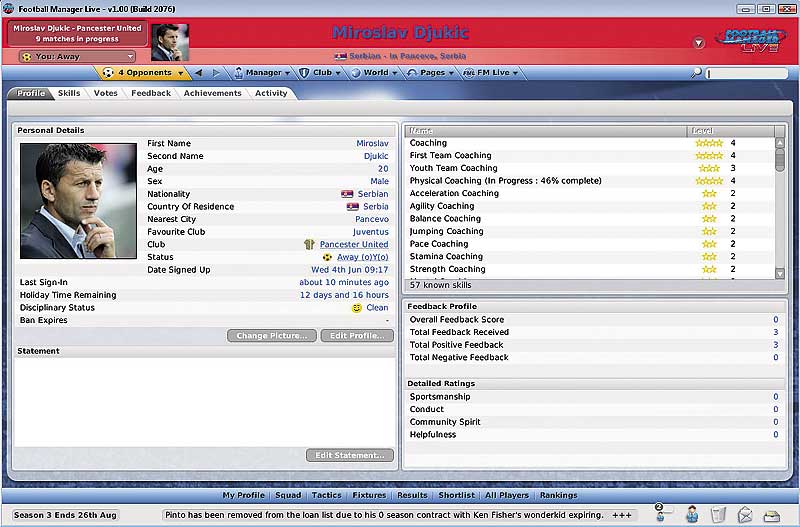This screenshot has height=527, width=800.
Task: Click the stars for Youth Team Coaching
Action: (709, 168)
